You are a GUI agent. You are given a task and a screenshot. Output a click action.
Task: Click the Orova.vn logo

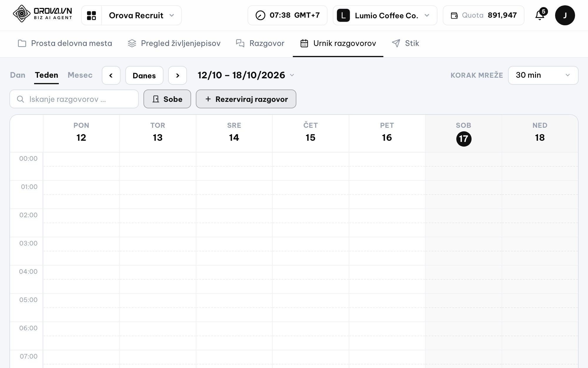pyautogui.click(x=43, y=14)
